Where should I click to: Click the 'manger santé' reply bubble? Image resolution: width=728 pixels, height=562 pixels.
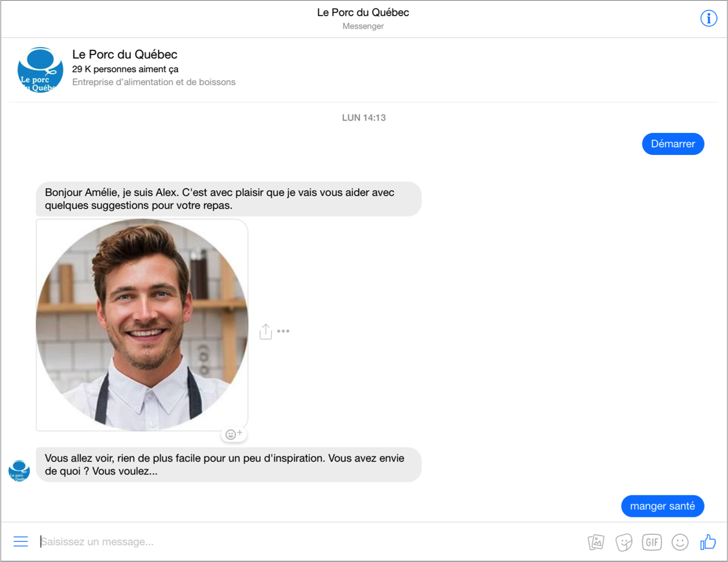(662, 506)
